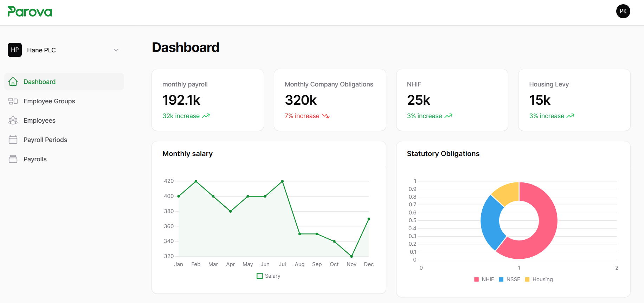Expand the Hane PLC company dropdown chevron
Viewport: 644px width, 303px height.
(x=116, y=50)
